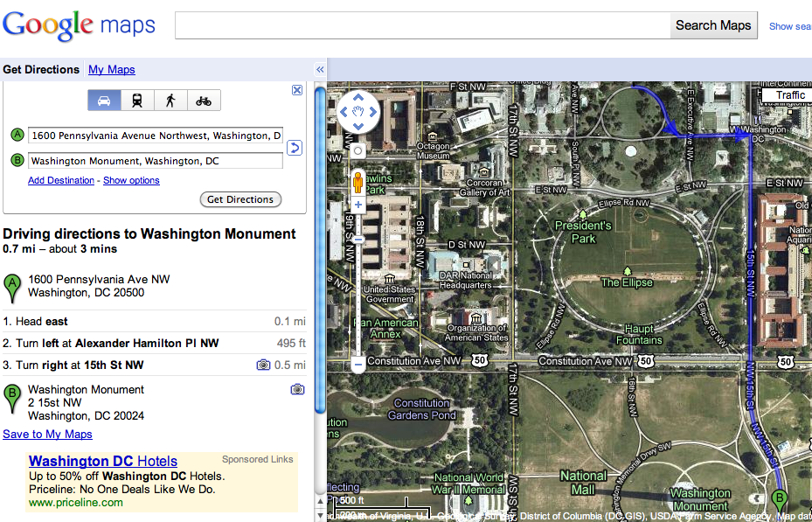Click Haupt Fountains map label
This screenshot has width=812, height=522.
[x=639, y=335]
